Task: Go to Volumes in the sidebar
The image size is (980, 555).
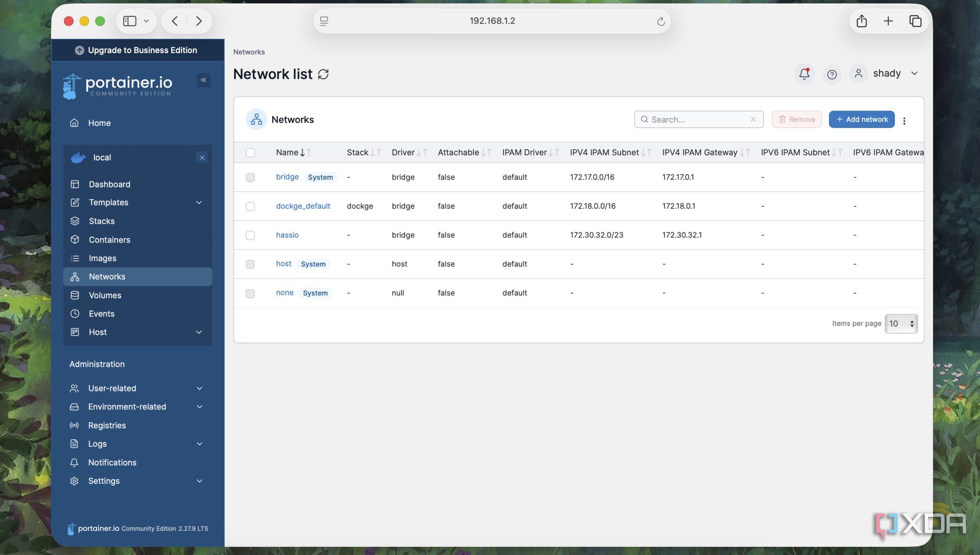Action: [x=138, y=295]
